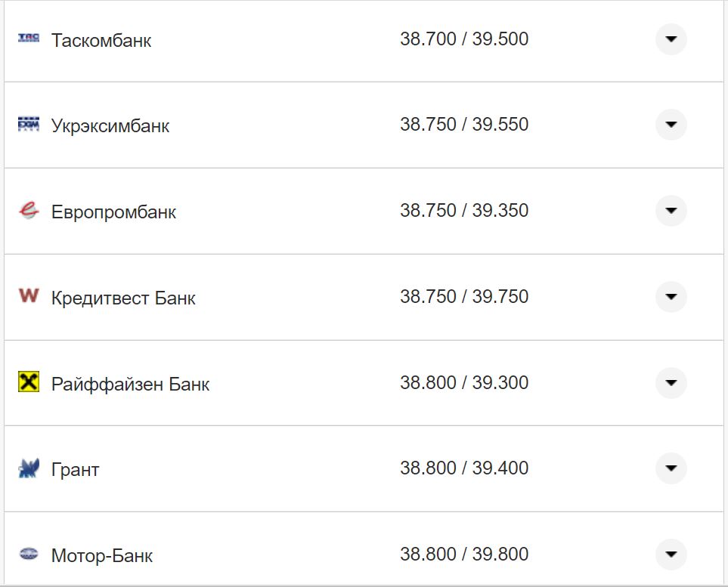
Task: Open the Мотор-Банк dropdown arrow
Action: pyautogui.click(x=671, y=554)
